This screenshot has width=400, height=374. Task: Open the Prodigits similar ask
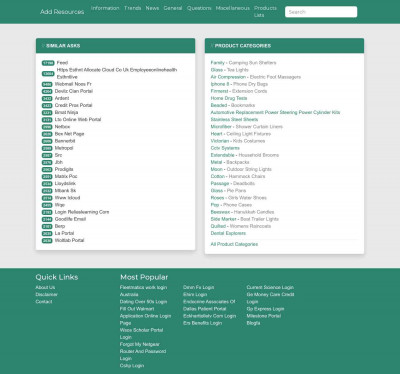point(64,169)
